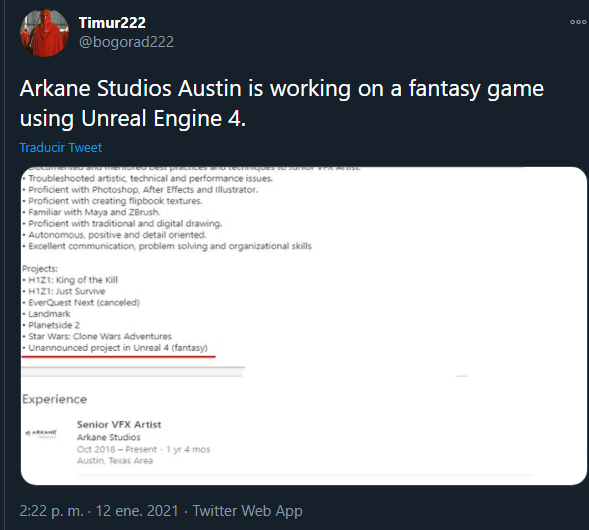Open the Twitter Web App source link

pos(247,511)
